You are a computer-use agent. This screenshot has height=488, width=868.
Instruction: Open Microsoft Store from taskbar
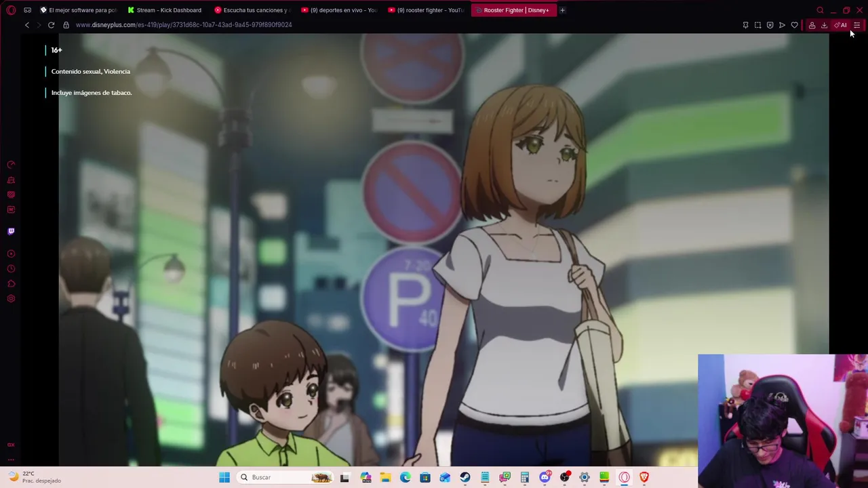425,477
